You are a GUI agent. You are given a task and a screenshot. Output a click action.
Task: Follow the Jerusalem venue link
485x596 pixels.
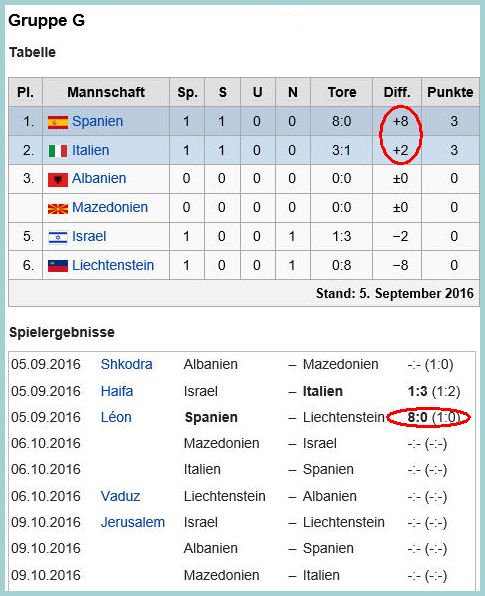click(x=133, y=522)
